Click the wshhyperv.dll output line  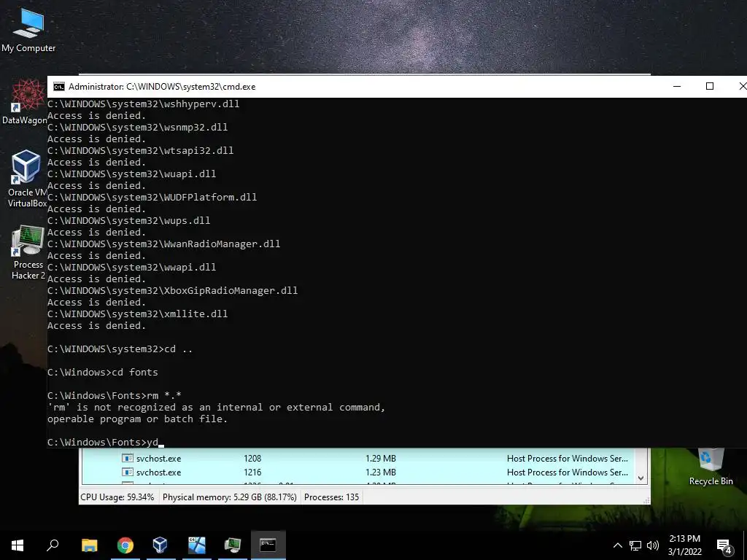pos(144,104)
